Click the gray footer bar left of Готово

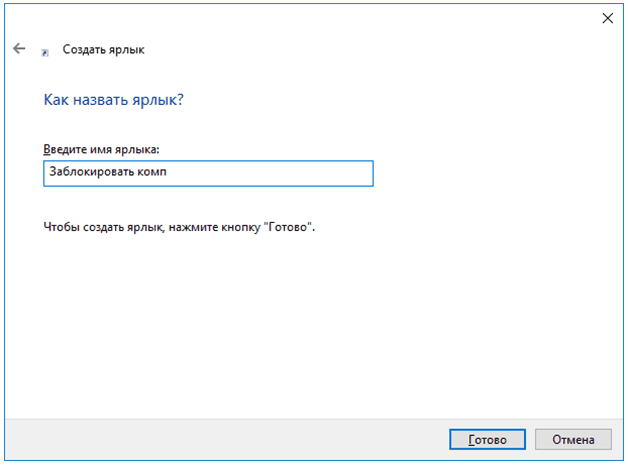[x=224, y=440]
